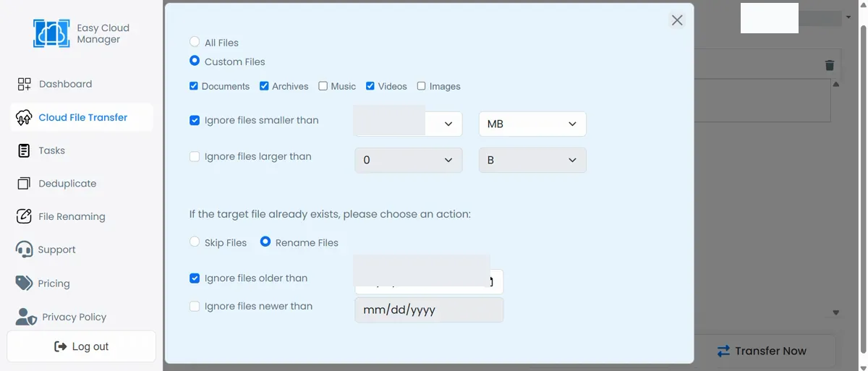Screen dimensions: 868x371
Task: Choose the Skip Files radio option
Action: click(x=195, y=242)
